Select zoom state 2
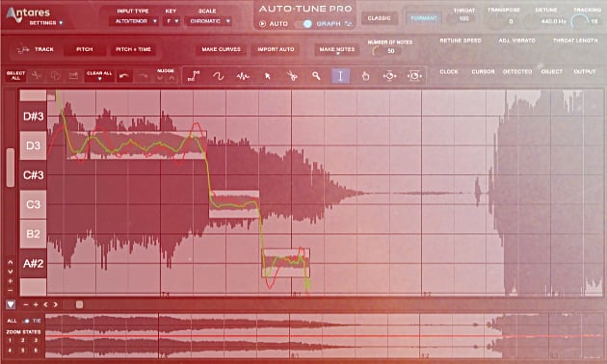This screenshot has height=364, width=607. pos(23,340)
